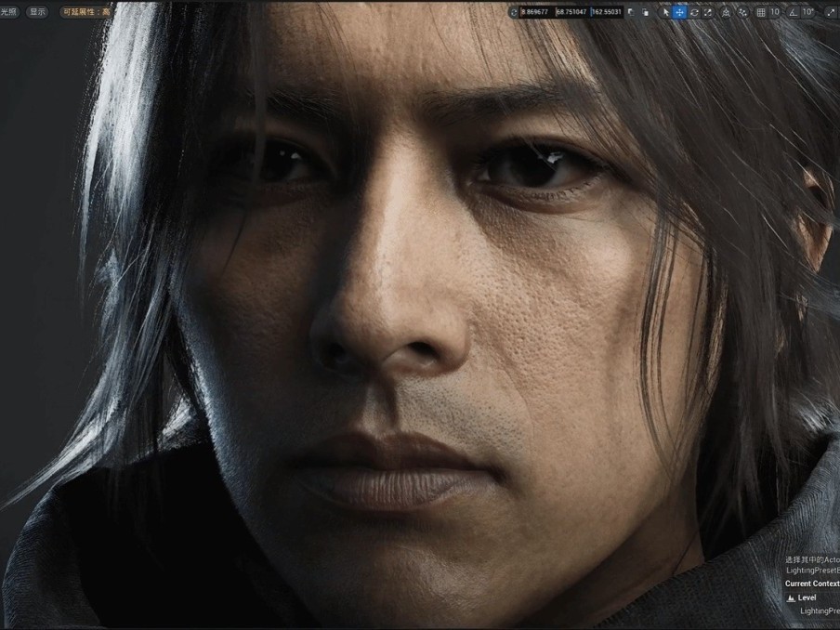Image resolution: width=840 pixels, height=630 pixels.
Task: Click the LightingPreset level entry
Action: (x=820, y=610)
